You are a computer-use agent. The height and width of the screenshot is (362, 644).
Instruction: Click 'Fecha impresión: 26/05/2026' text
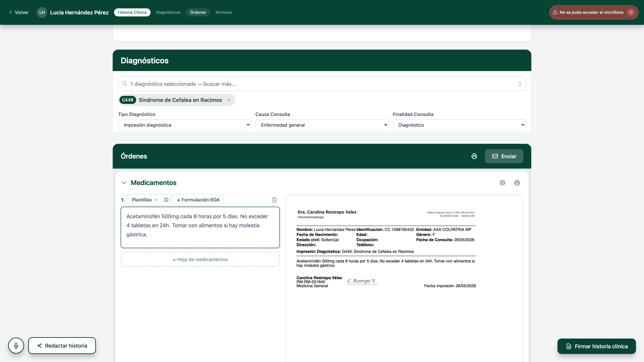(x=450, y=286)
